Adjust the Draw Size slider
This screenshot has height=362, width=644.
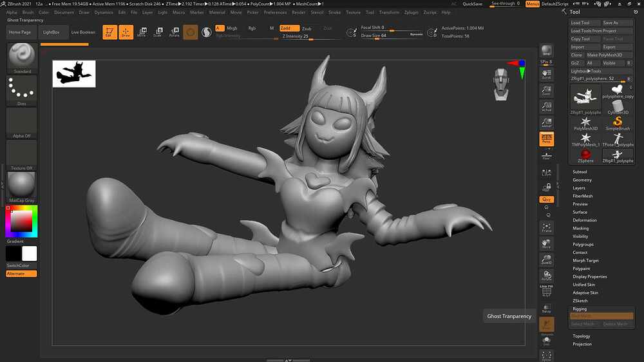click(392, 35)
